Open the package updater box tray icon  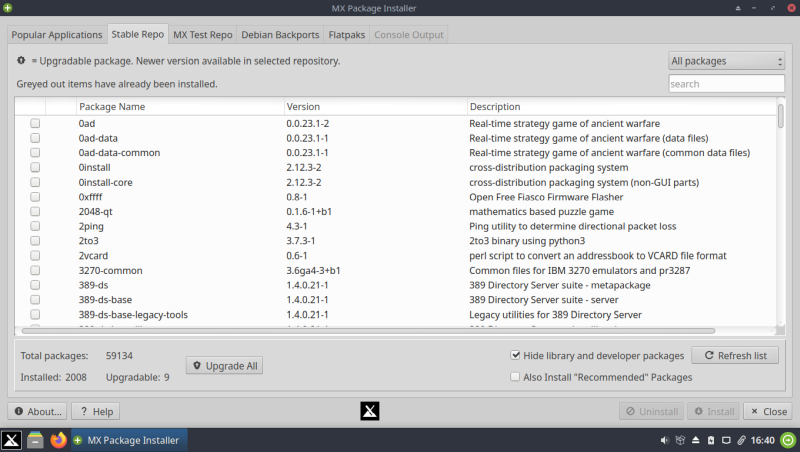pos(680,440)
